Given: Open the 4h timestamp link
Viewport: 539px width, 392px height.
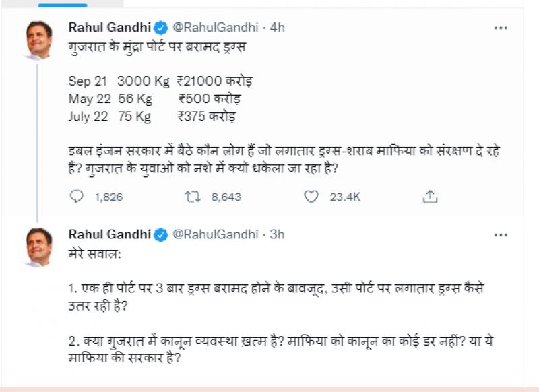Looking at the screenshot, I should pos(277,28).
